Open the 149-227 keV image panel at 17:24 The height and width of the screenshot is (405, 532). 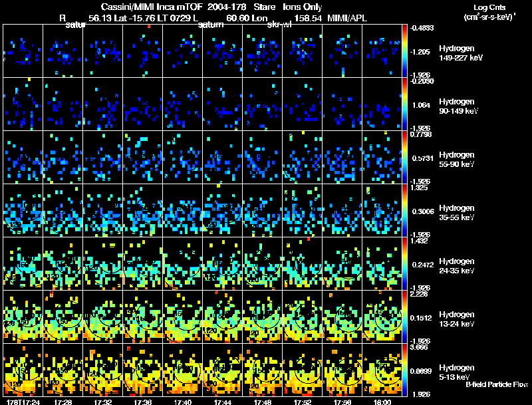tap(23, 51)
